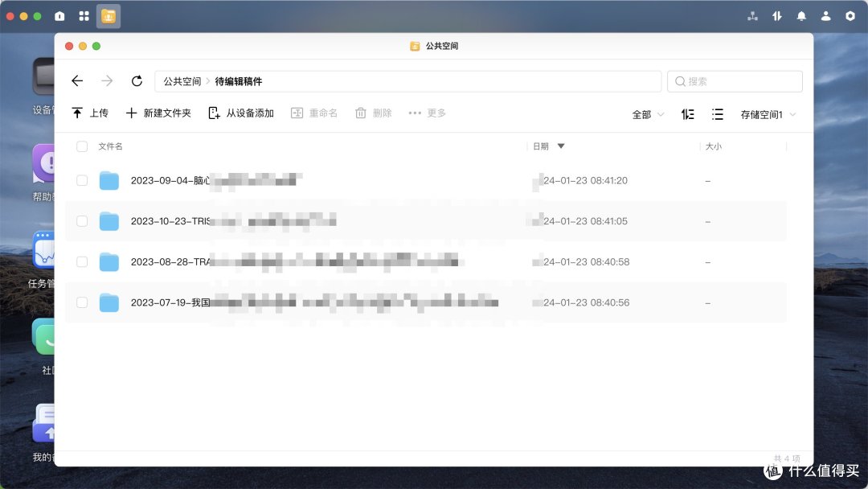Open the 设备 desktop app icon

43,76
